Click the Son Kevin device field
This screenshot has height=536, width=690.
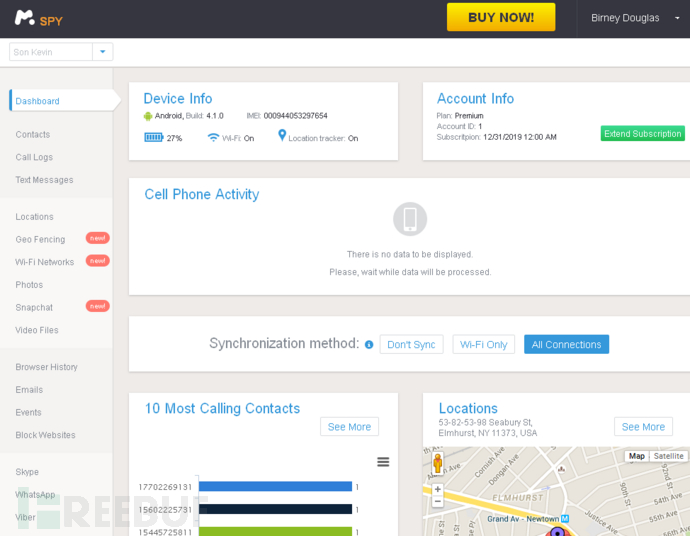coord(51,52)
